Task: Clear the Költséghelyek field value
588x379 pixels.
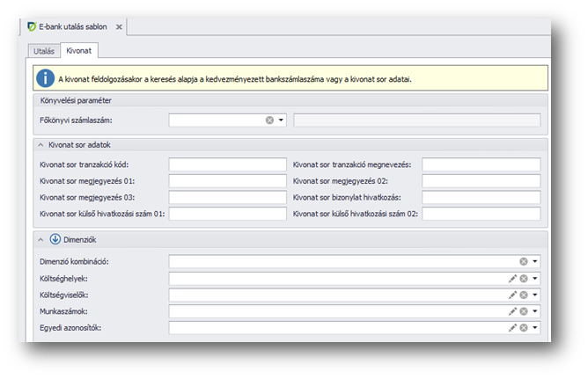Action: [523, 278]
